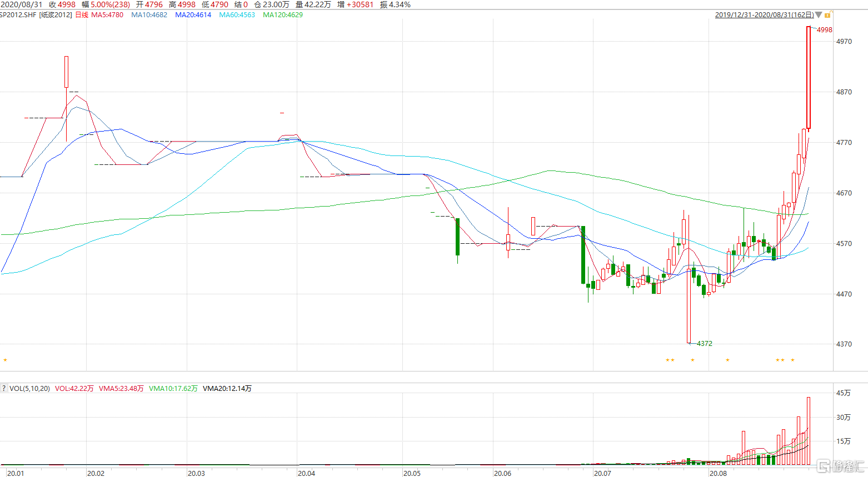Click the 日线 period label
Screen dimensions: 868x477
(82, 15)
